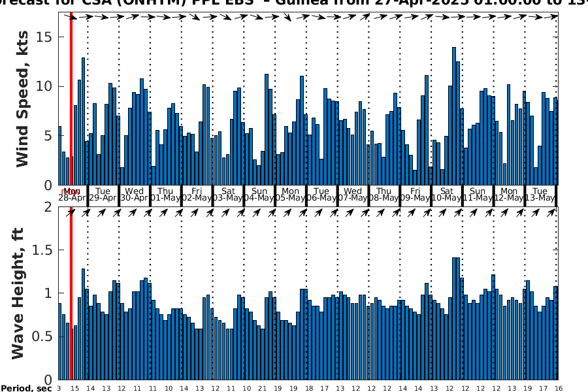This screenshot has height=392, width=588.
Task: Select the "Tue 13-May" date label
Action: [540, 195]
